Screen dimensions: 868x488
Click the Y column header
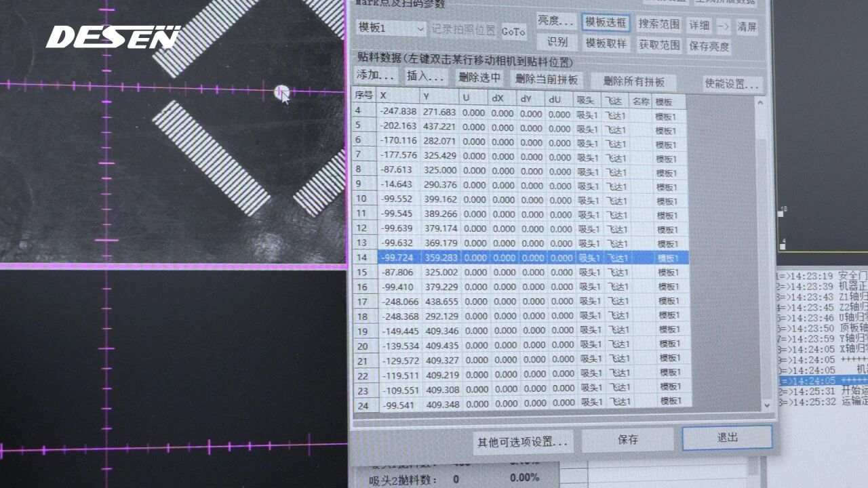tap(438, 96)
